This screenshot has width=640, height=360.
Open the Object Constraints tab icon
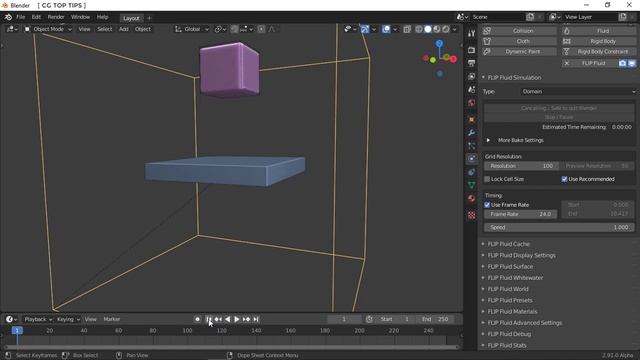click(x=471, y=172)
